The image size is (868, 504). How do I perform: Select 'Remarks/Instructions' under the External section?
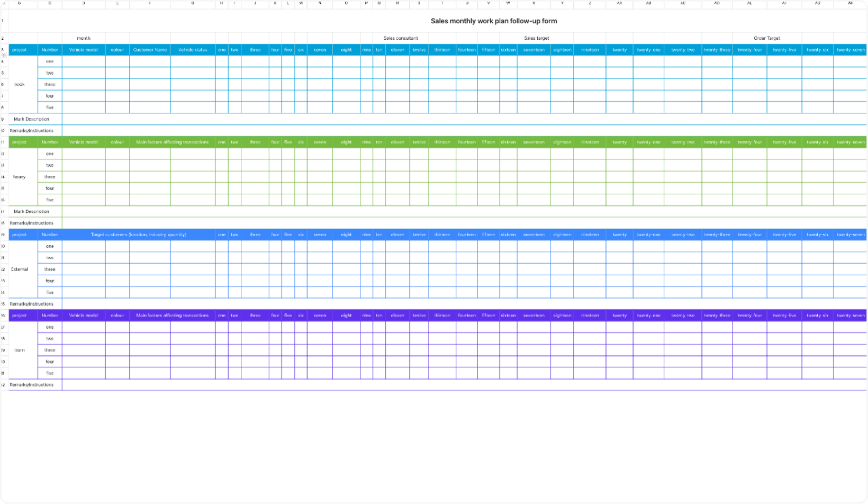coord(32,304)
